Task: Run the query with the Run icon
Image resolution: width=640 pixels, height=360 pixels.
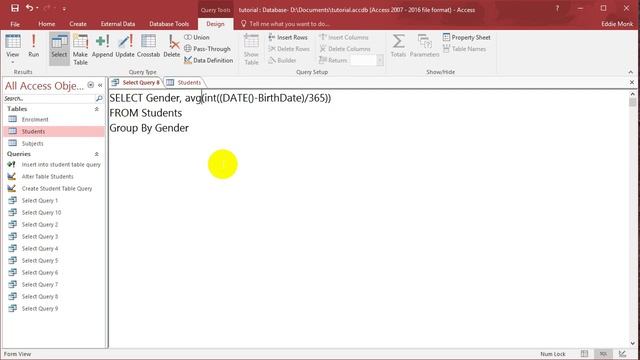Action: coord(33,46)
